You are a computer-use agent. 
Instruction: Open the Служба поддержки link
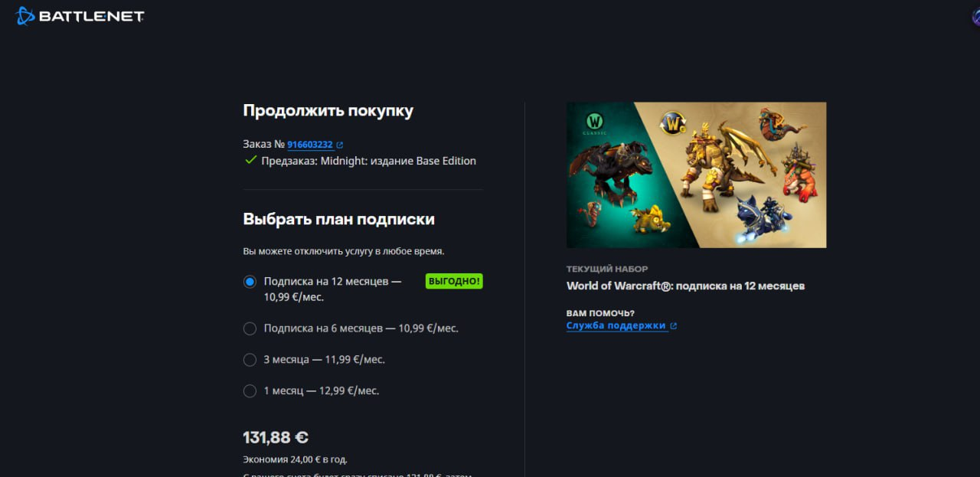click(x=617, y=325)
